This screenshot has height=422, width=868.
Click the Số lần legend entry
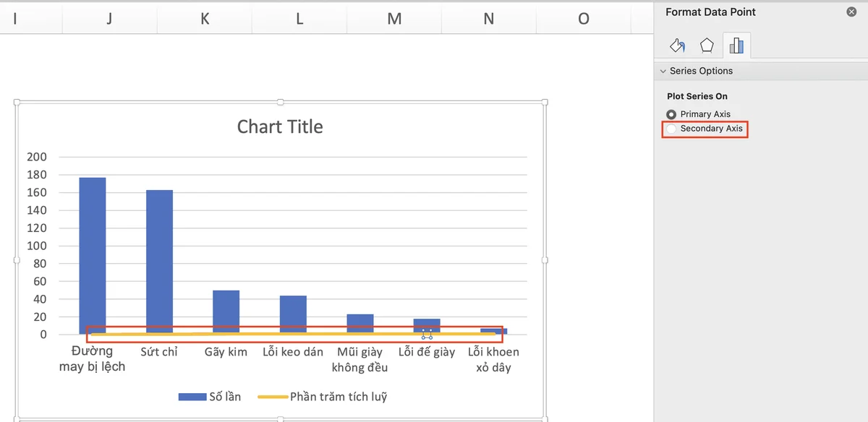[210, 397]
